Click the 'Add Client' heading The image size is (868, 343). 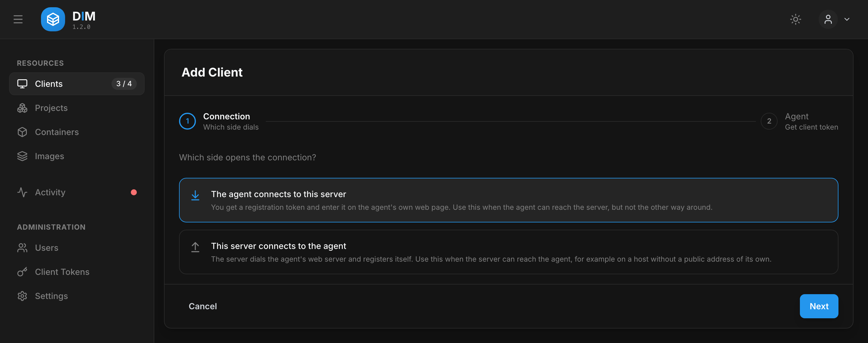click(x=212, y=72)
